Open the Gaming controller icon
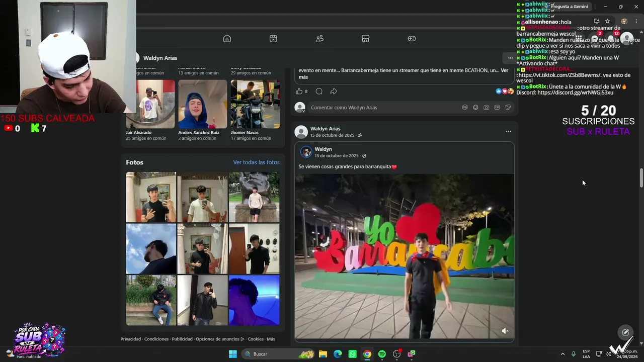The height and width of the screenshot is (362, 644). click(x=412, y=39)
